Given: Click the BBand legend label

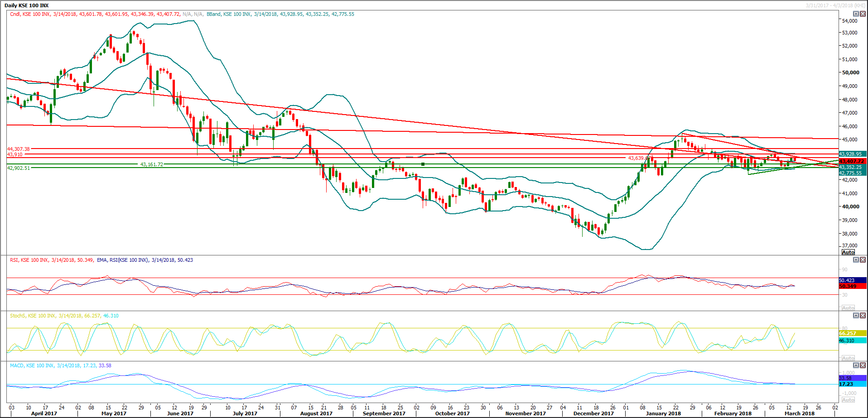Looking at the screenshot, I should (213, 14).
